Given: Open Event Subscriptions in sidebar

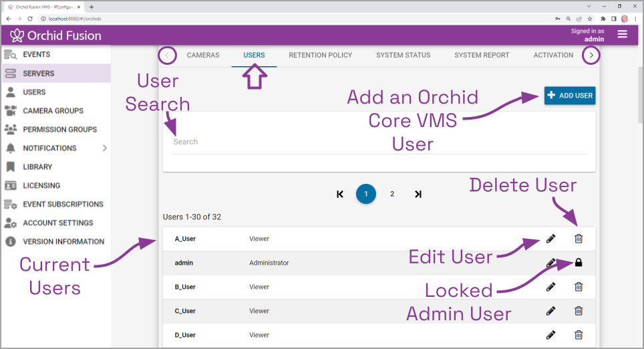Looking at the screenshot, I should click(63, 205).
